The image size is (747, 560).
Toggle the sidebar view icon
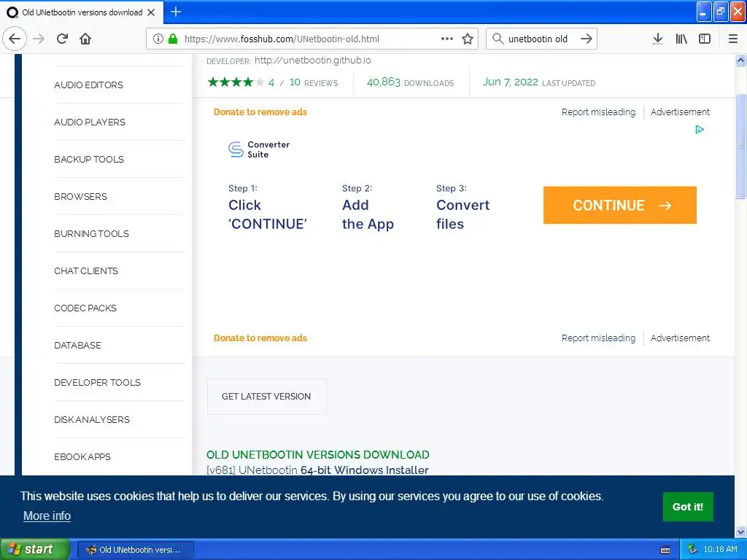pyautogui.click(x=705, y=39)
